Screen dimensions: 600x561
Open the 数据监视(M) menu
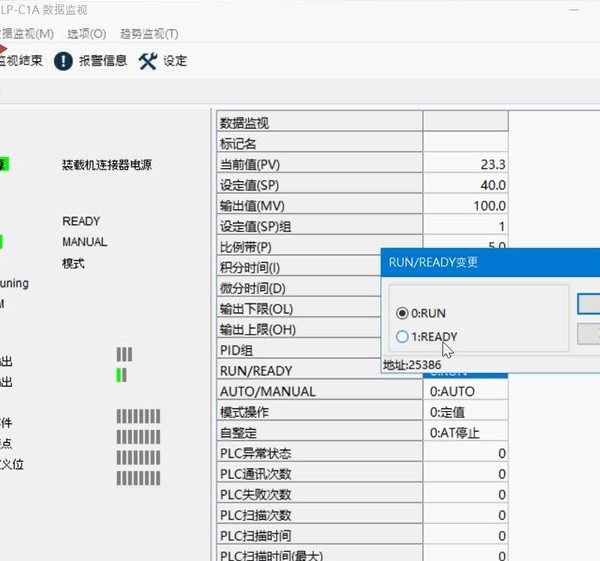(26, 34)
